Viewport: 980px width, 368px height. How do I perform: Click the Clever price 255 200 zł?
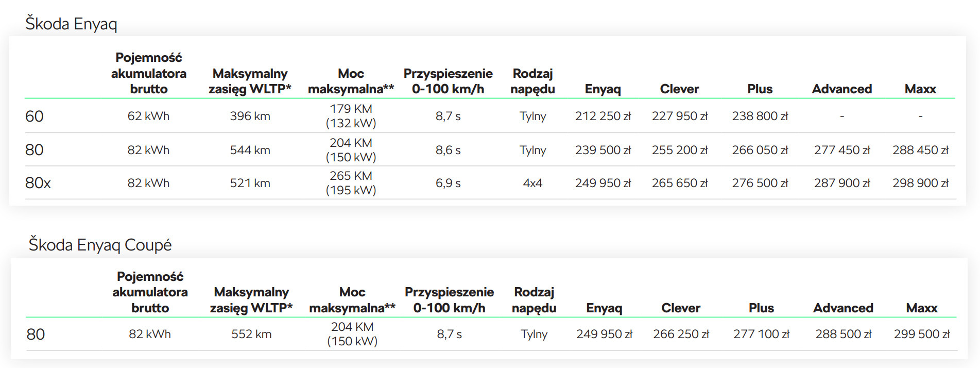click(x=679, y=150)
